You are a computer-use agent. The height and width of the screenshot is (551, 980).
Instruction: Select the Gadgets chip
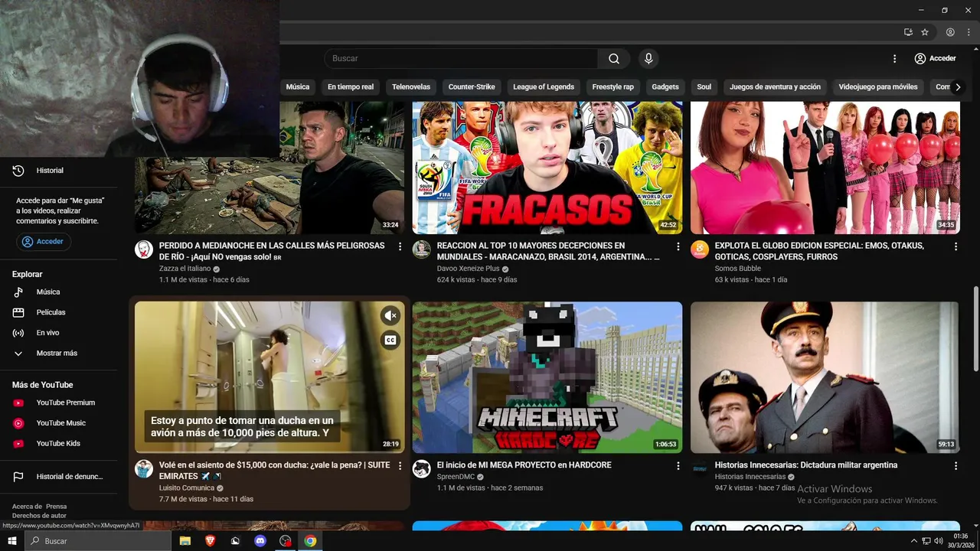(665, 87)
